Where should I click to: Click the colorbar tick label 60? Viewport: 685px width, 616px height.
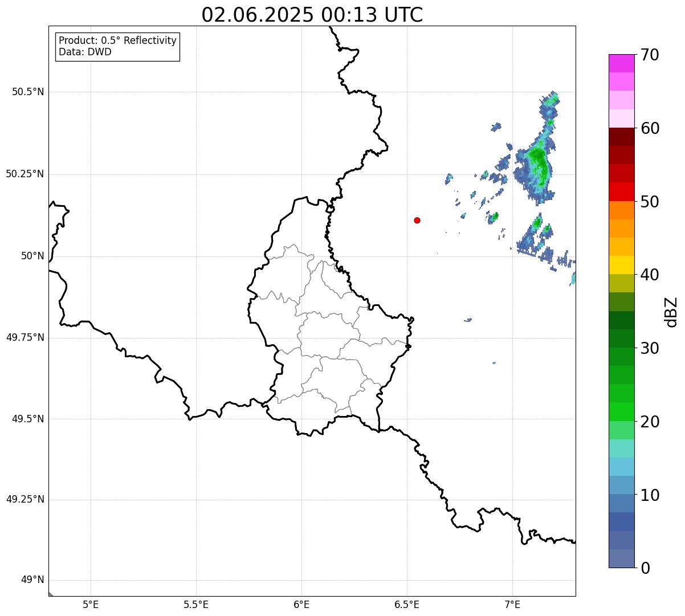tap(650, 128)
